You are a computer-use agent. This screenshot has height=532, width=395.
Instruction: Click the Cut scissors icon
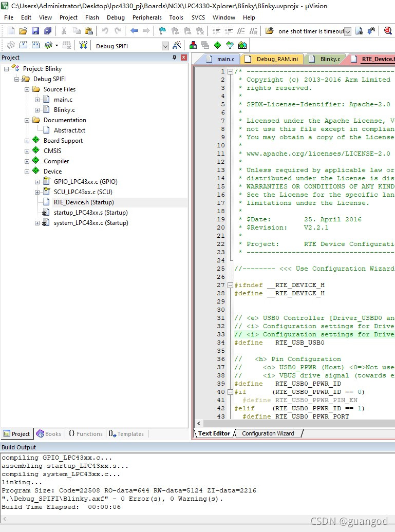[64, 31]
